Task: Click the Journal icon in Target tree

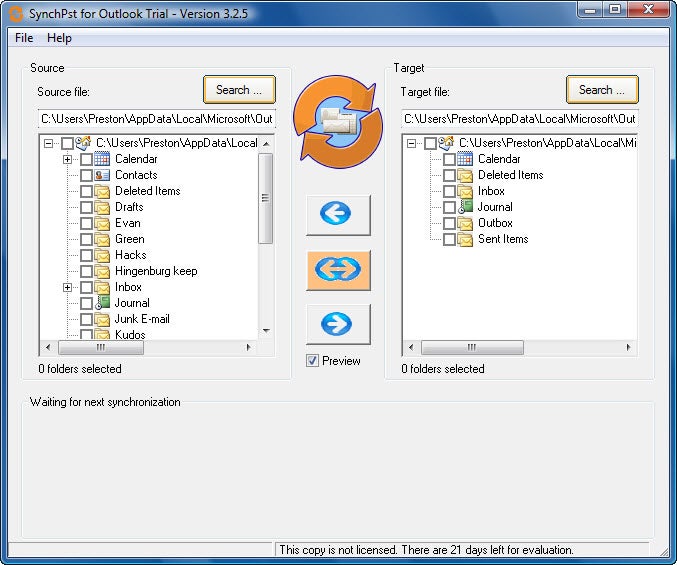Action: 465,207
